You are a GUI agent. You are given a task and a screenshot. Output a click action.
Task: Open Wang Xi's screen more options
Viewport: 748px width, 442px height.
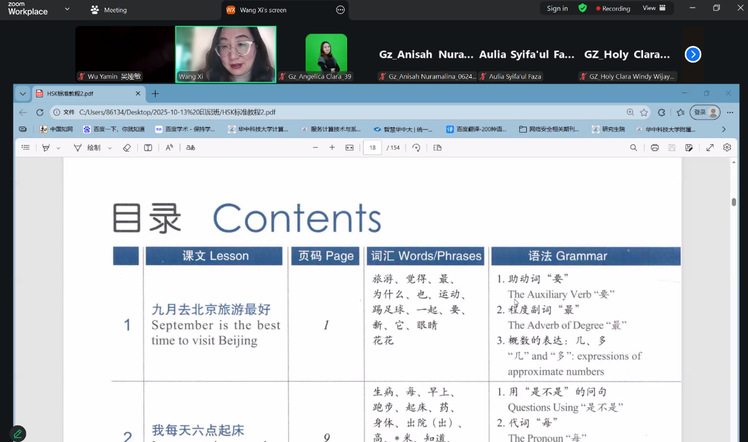click(x=340, y=9)
